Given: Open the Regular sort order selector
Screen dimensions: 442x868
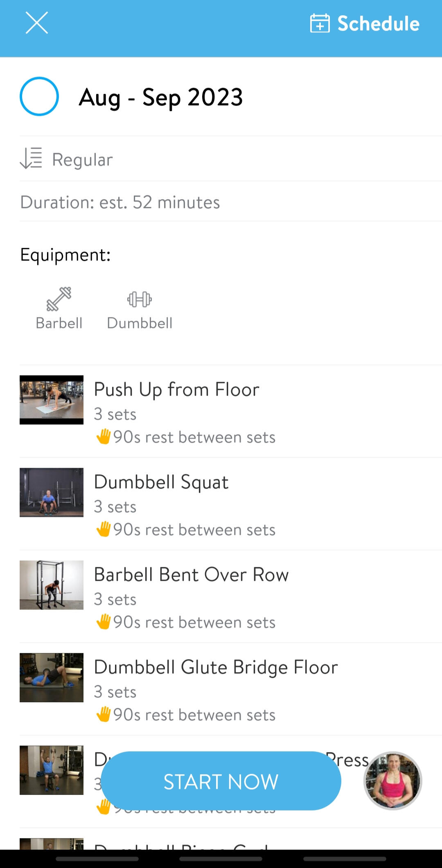Looking at the screenshot, I should coord(66,159).
